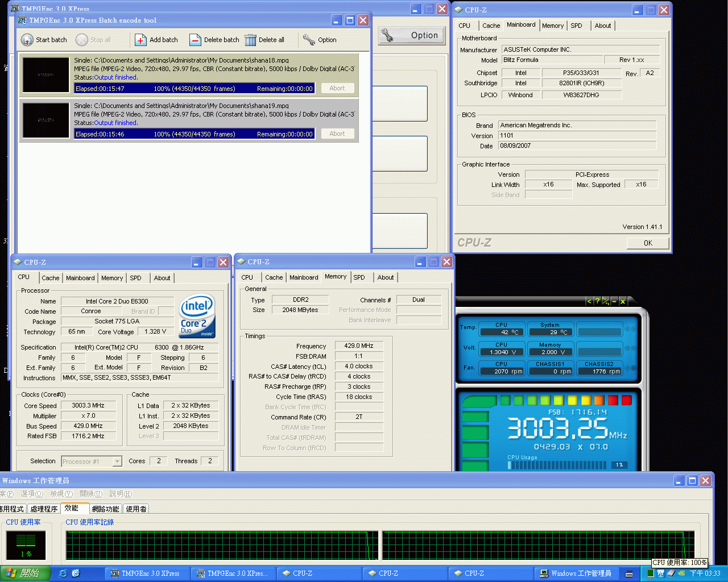Click the right arrow on the Volt. row
This screenshot has width=728, height=582.
pyautogui.click(x=634, y=348)
